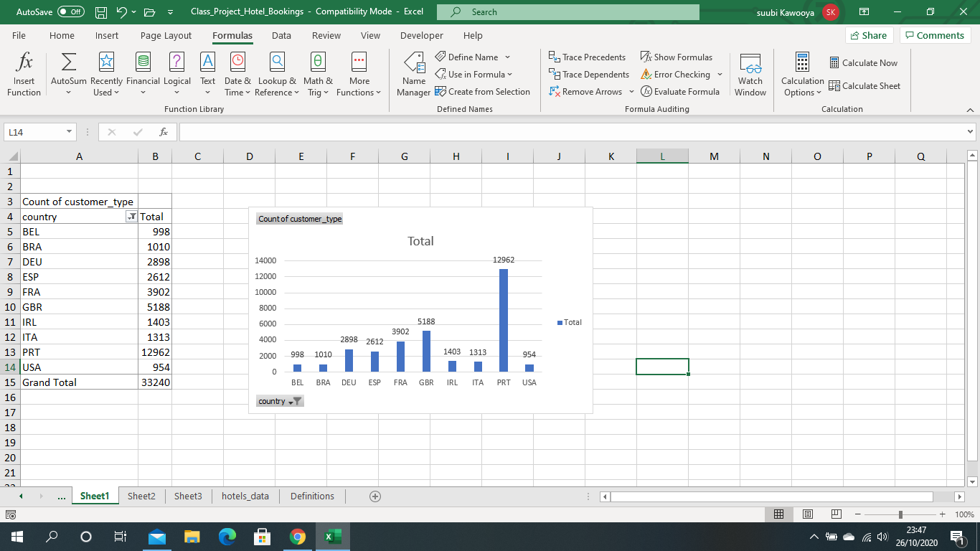Screen dimensions: 980x551
Task: Switch to the Review tab
Action: [x=326, y=36]
